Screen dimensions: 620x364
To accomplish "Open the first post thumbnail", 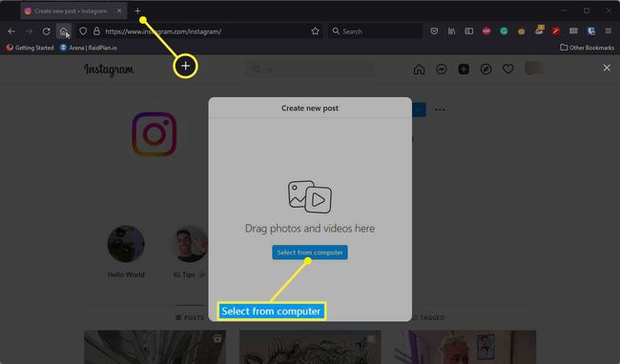I will click(x=155, y=347).
